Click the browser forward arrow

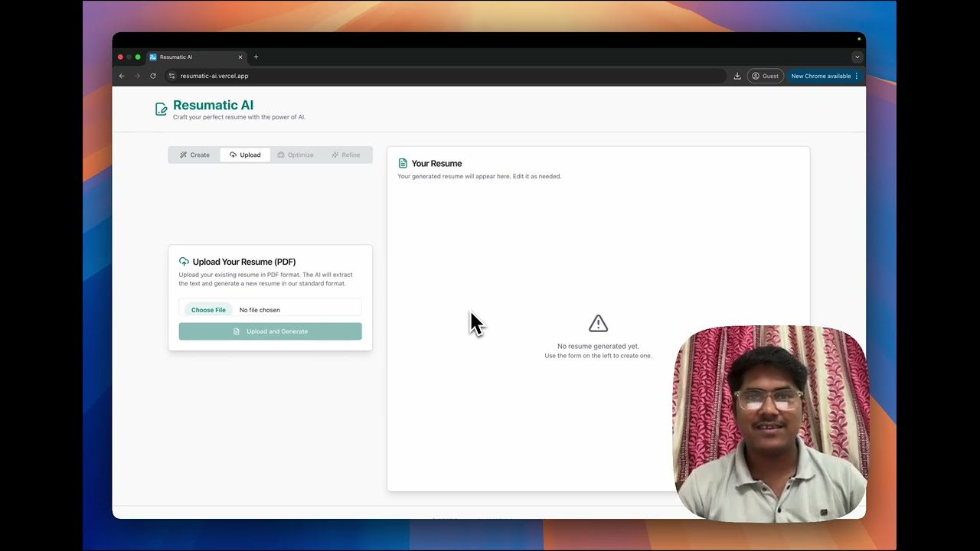coord(138,76)
